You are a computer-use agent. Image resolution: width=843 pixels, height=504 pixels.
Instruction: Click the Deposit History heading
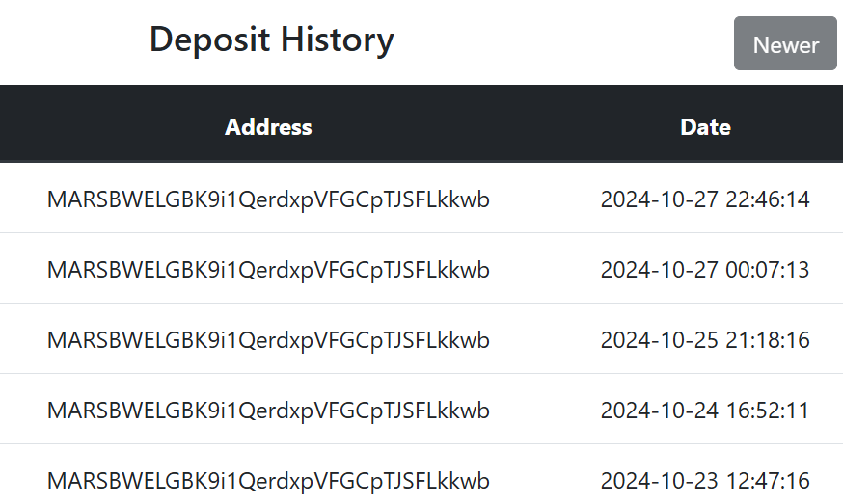[271, 40]
